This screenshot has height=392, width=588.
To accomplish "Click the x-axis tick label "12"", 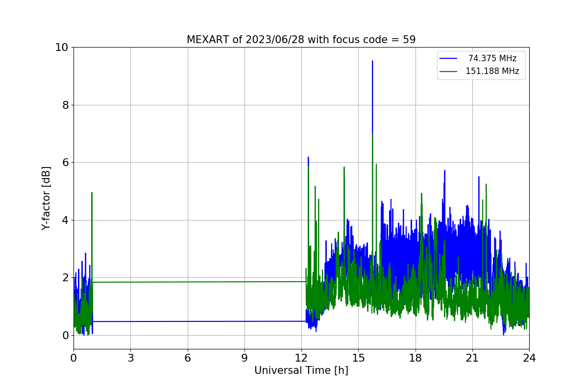I will click(301, 358).
